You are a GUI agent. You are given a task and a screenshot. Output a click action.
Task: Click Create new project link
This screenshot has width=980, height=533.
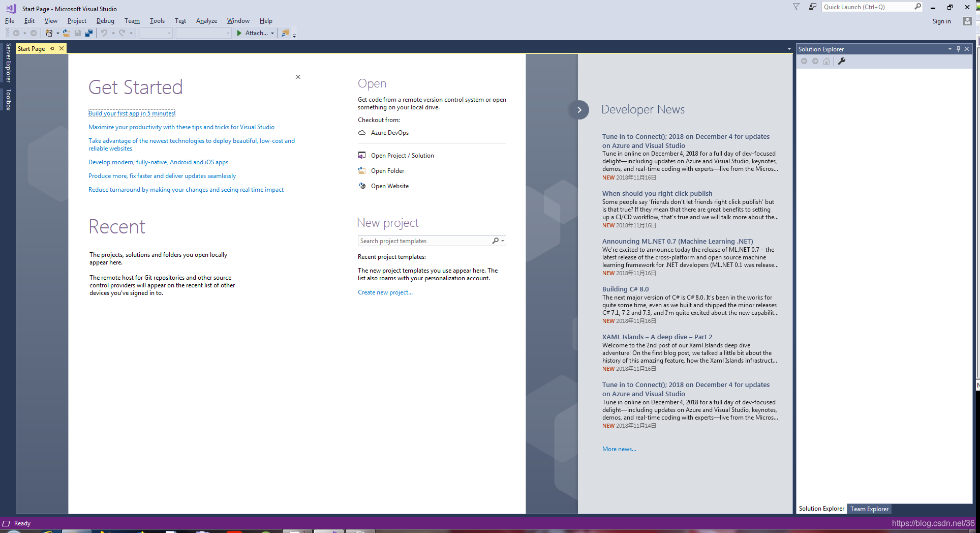coord(385,292)
